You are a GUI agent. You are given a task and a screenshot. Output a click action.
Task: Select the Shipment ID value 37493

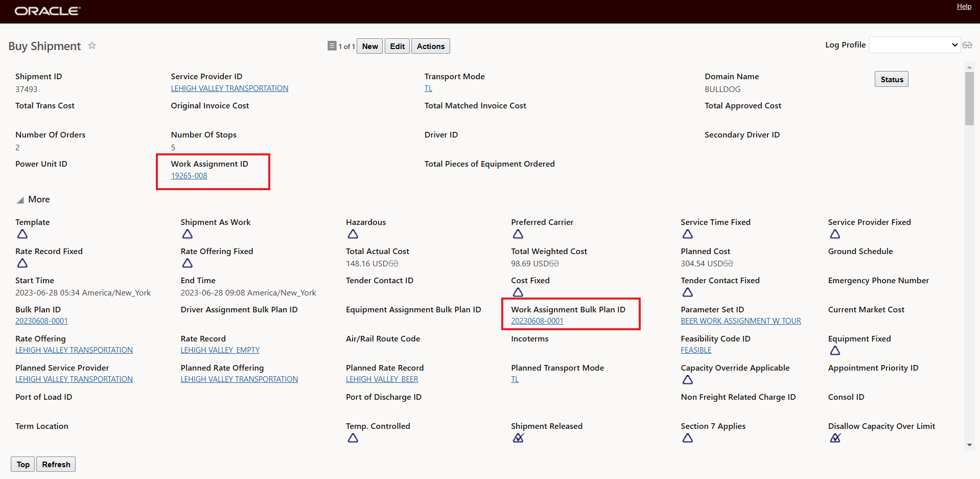27,89
